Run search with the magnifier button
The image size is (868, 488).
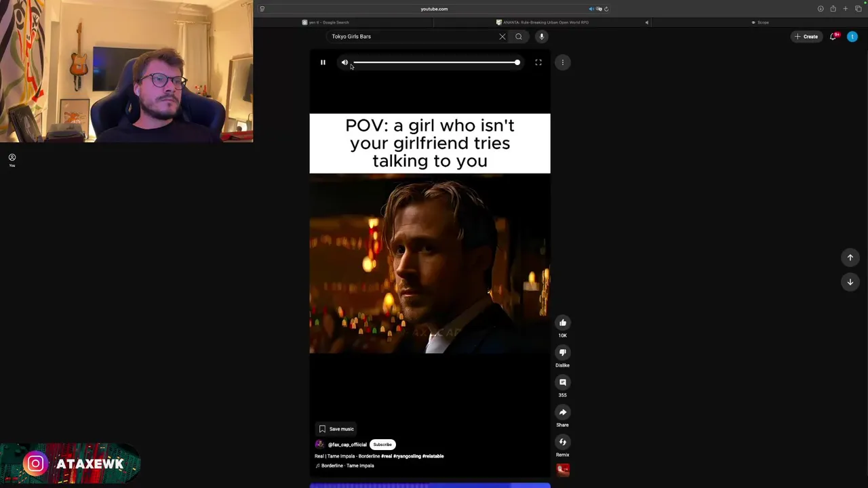coord(519,37)
